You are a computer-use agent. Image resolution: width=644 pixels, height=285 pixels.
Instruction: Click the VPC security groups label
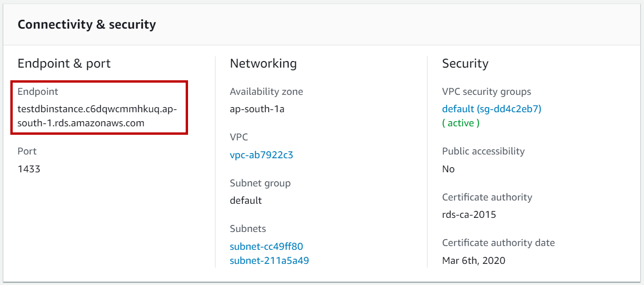pyautogui.click(x=487, y=92)
